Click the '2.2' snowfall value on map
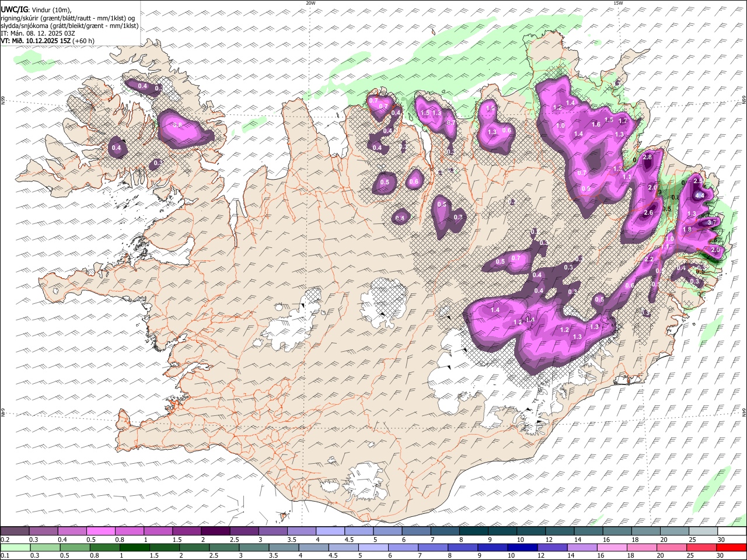 pyautogui.click(x=649, y=259)
